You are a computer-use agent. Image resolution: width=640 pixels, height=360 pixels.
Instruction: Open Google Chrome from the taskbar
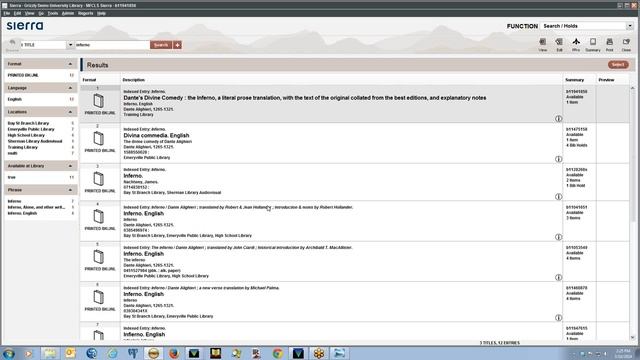[278, 353]
